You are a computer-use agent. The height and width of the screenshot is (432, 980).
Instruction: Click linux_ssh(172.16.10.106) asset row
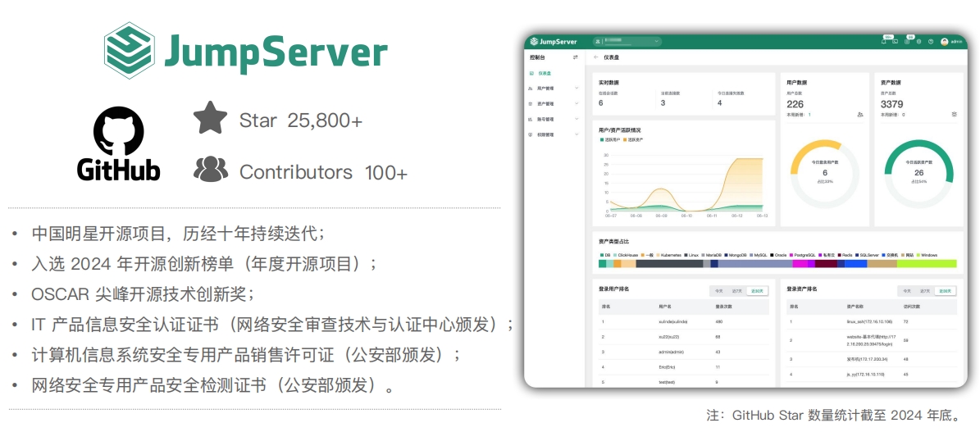coord(872,322)
